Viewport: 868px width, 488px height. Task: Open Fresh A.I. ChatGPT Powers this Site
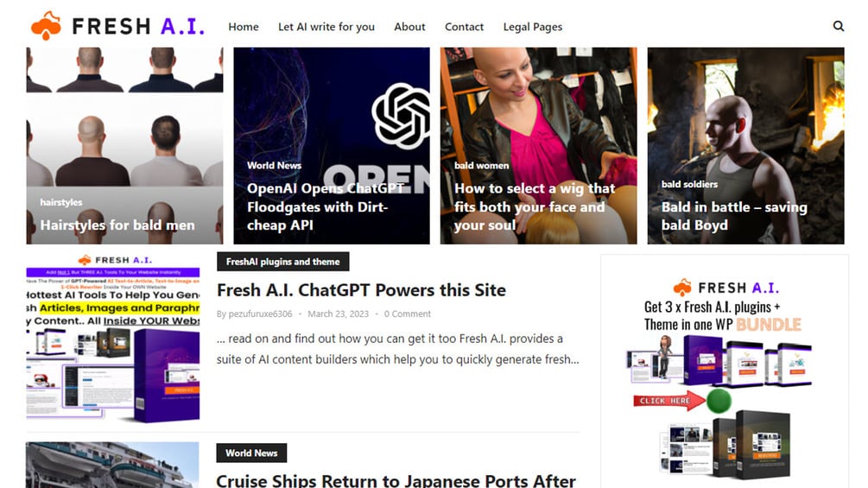point(361,290)
